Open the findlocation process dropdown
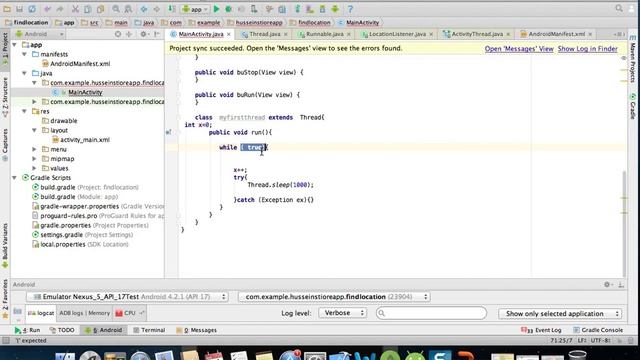 [334, 297]
